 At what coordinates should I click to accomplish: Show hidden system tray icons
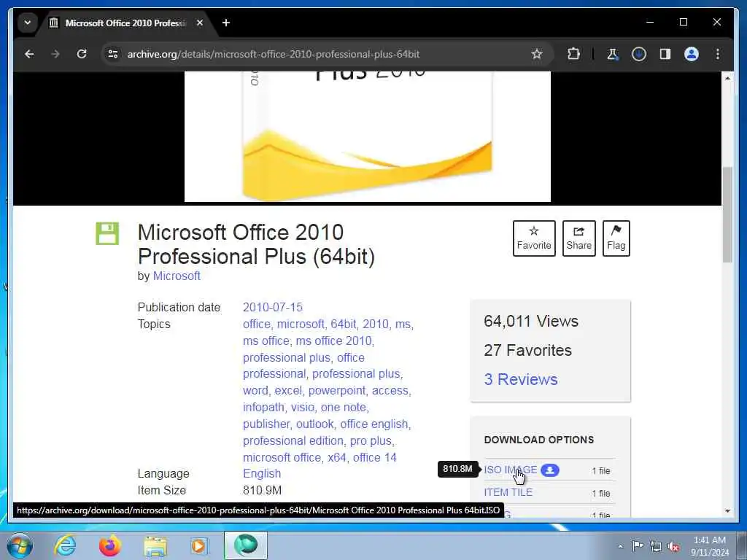point(620,547)
